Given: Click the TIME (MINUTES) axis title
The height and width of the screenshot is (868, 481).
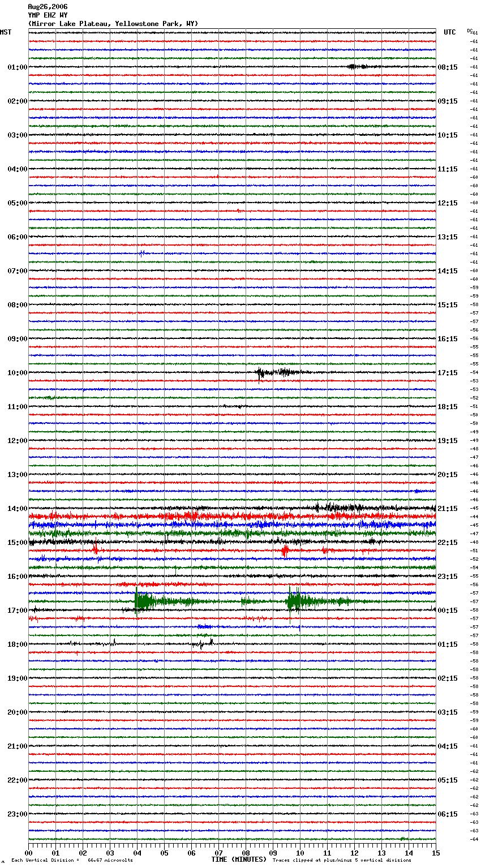Looking at the screenshot, I should pyautogui.click(x=239, y=860).
